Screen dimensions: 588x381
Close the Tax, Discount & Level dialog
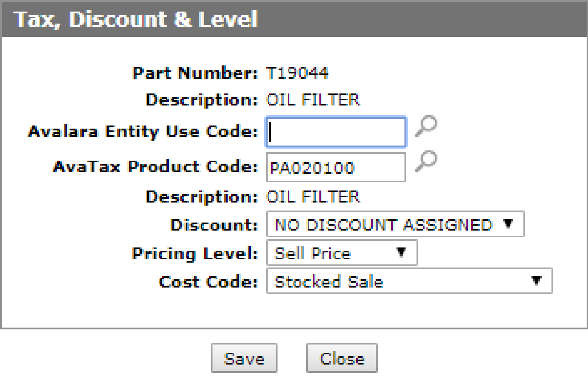pos(342,358)
